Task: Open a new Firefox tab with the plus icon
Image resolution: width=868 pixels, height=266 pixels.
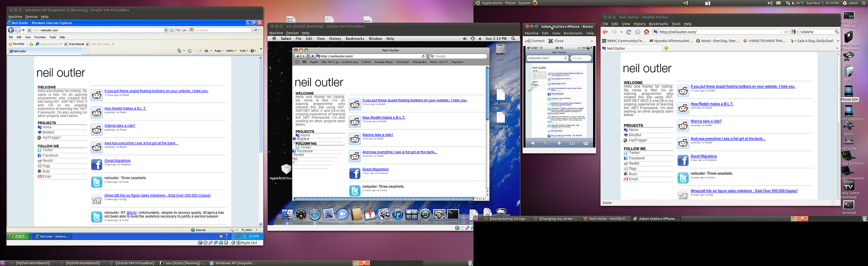Action: (665, 48)
